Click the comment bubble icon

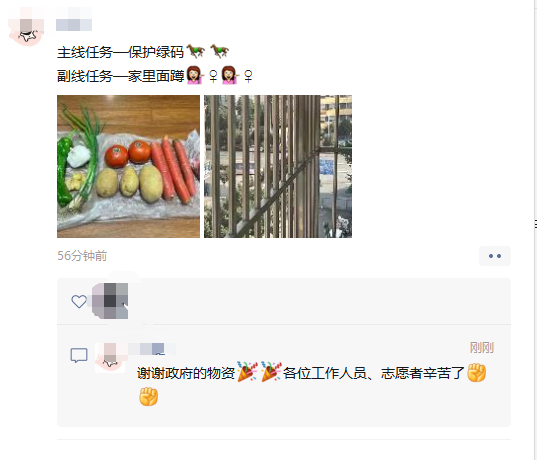tap(79, 355)
